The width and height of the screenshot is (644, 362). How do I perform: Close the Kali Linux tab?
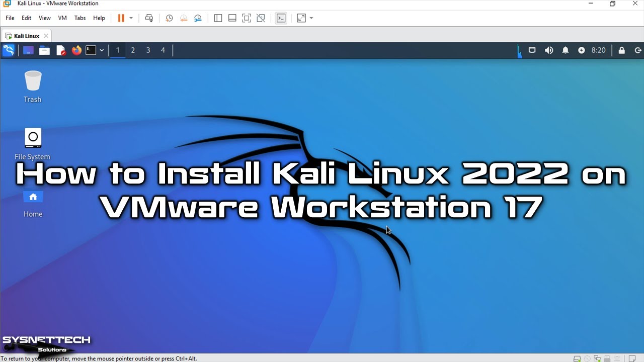[46, 36]
